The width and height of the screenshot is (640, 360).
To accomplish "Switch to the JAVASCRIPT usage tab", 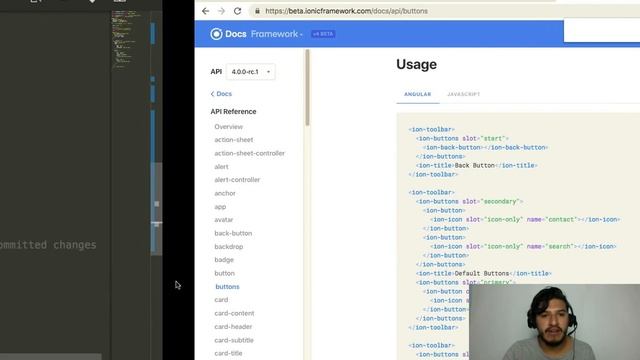I will tap(463, 94).
